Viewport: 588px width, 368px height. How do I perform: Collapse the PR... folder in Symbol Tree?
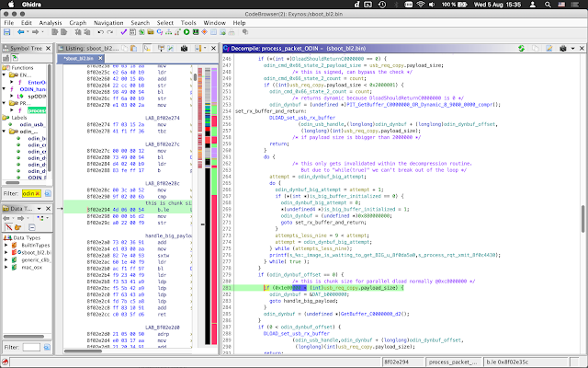[4, 103]
